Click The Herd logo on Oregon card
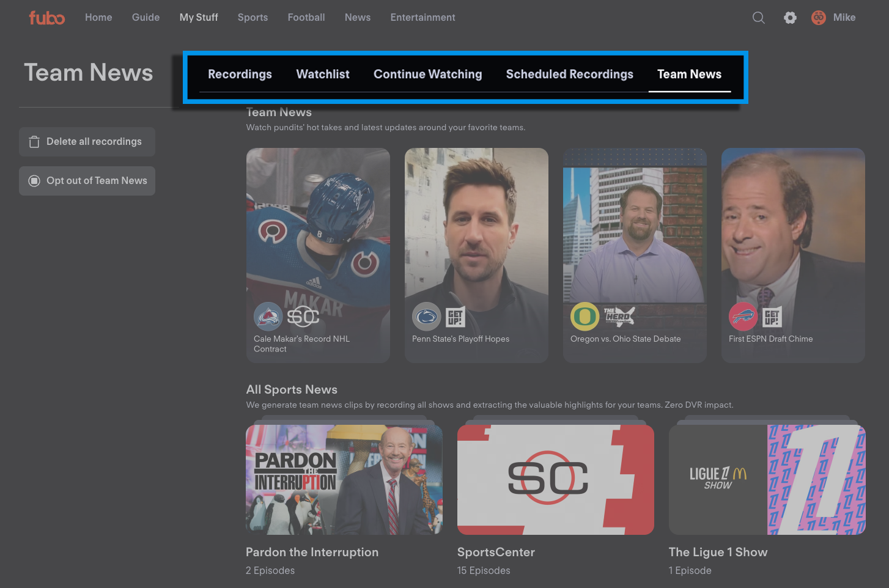The image size is (889, 588). click(619, 317)
